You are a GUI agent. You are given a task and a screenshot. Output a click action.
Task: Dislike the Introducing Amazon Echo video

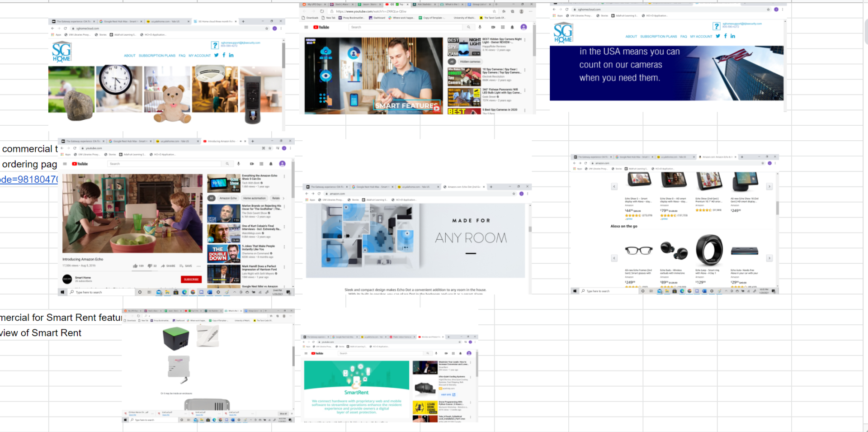[x=152, y=266]
